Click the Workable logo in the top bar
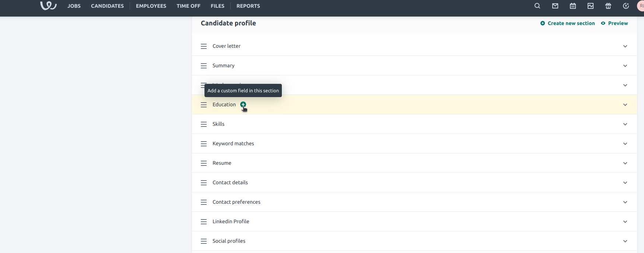This screenshot has width=644, height=253. point(48,6)
